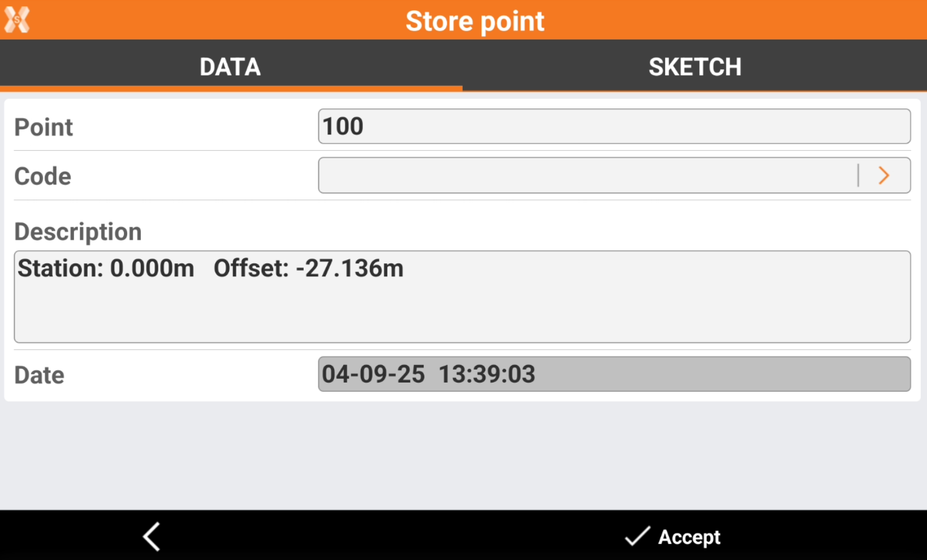Click the X logo icon in header
Viewport: 927px width, 560px height.
coord(17,20)
